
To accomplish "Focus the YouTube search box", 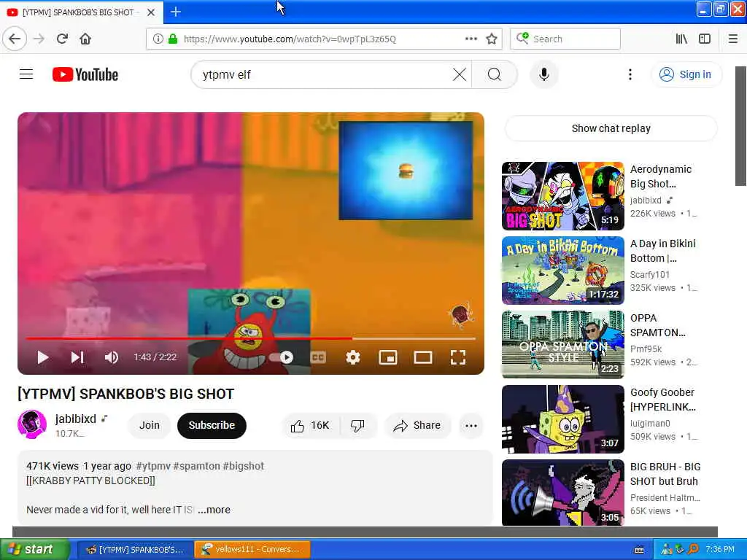I will [324, 74].
